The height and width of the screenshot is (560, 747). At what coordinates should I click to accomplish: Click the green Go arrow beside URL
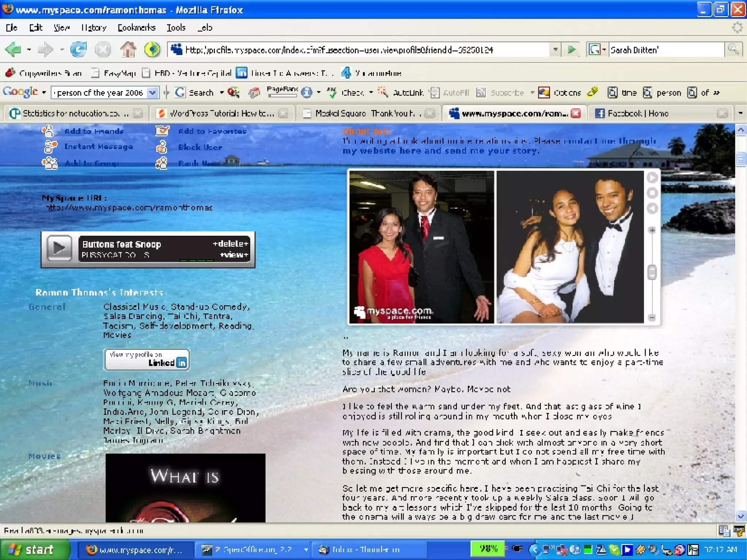tap(571, 50)
